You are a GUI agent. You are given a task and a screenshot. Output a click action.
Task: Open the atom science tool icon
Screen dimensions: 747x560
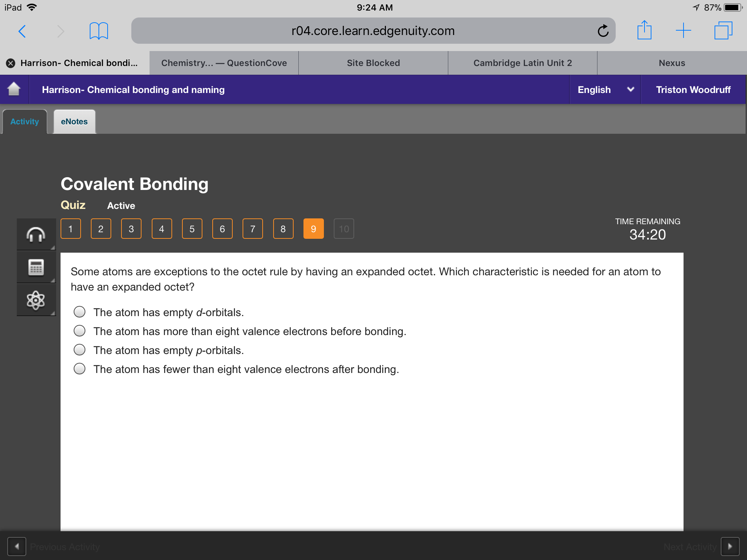[36, 300]
